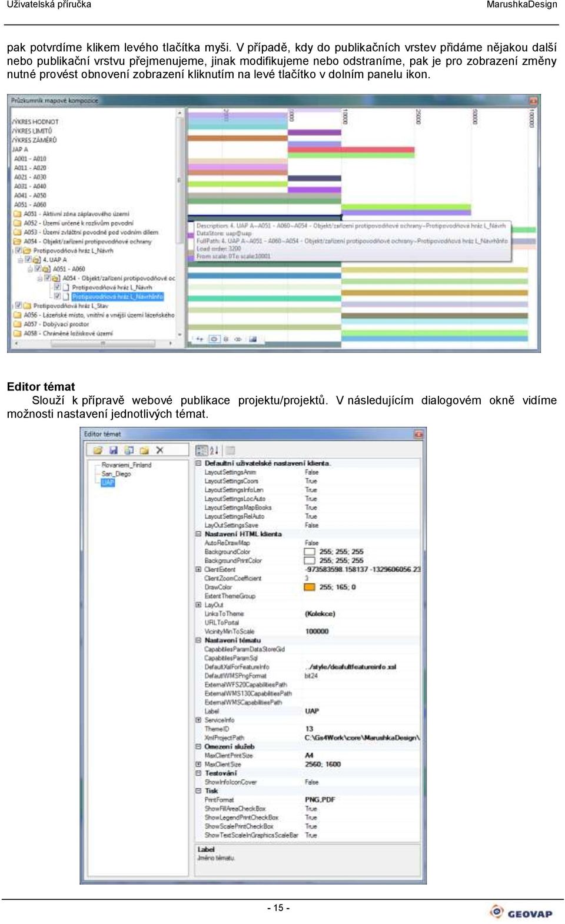Collapse Omezení služeb category

(x=198, y=746)
